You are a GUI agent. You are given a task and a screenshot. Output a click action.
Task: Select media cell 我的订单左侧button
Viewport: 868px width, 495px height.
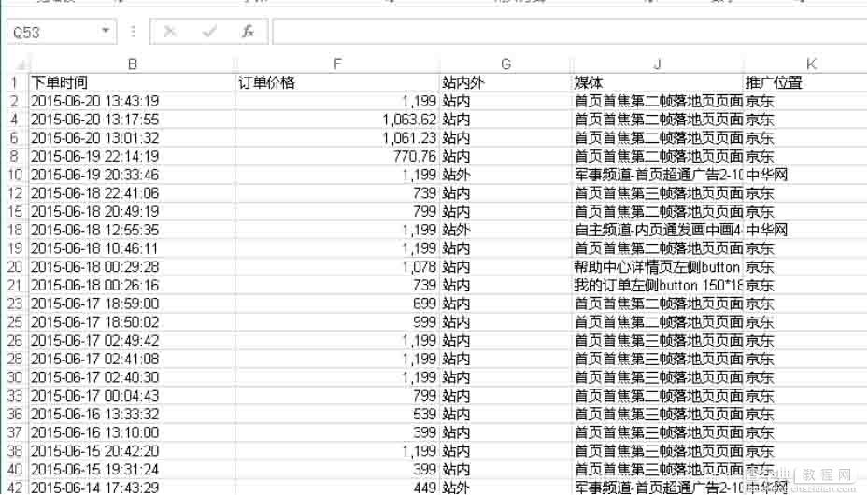[657, 286]
